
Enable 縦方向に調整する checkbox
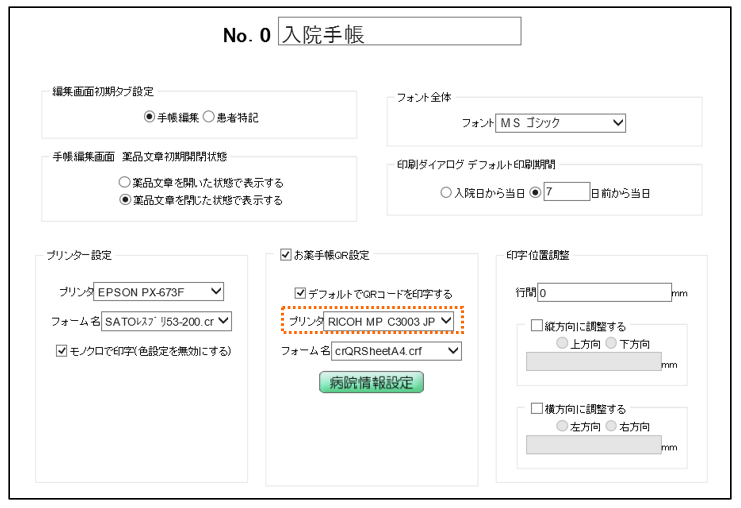click(x=537, y=325)
